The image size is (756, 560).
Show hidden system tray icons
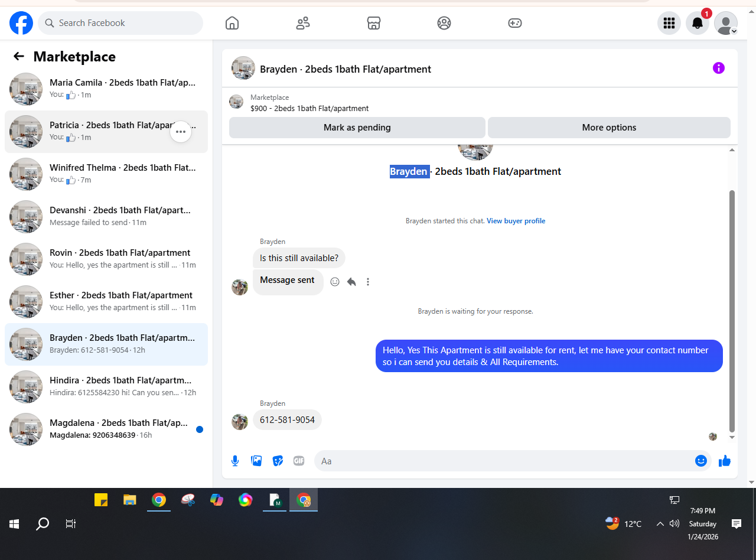(660, 523)
